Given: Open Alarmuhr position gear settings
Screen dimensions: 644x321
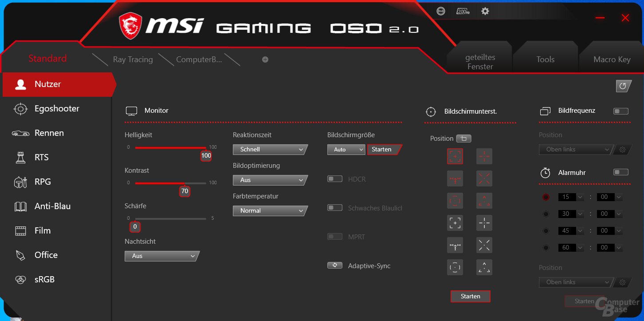Looking at the screenshot, I should click(622, 282).
